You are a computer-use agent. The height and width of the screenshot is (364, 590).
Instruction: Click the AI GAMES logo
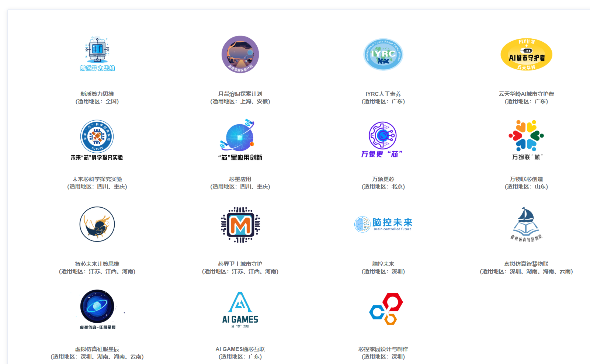(x=240, y=310)
